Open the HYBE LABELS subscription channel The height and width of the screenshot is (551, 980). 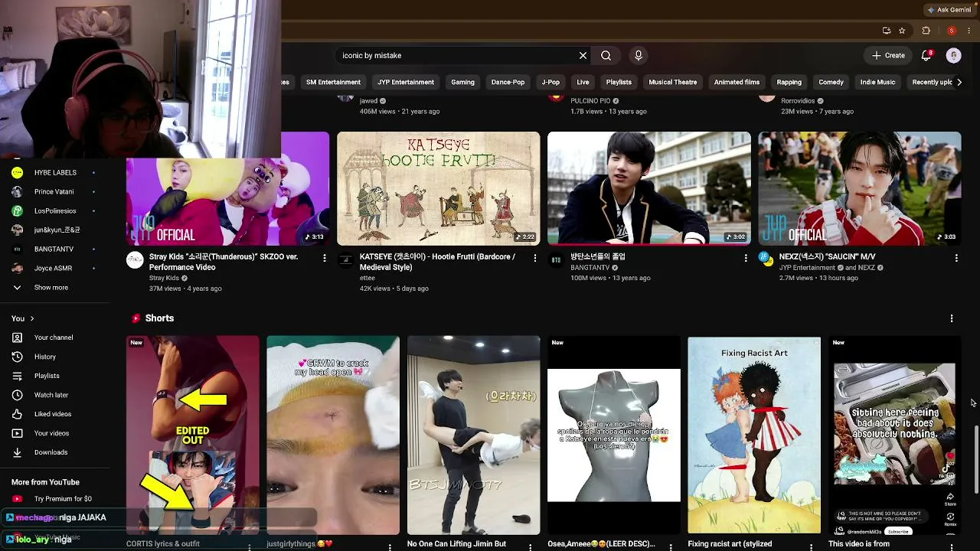(54, 173)
